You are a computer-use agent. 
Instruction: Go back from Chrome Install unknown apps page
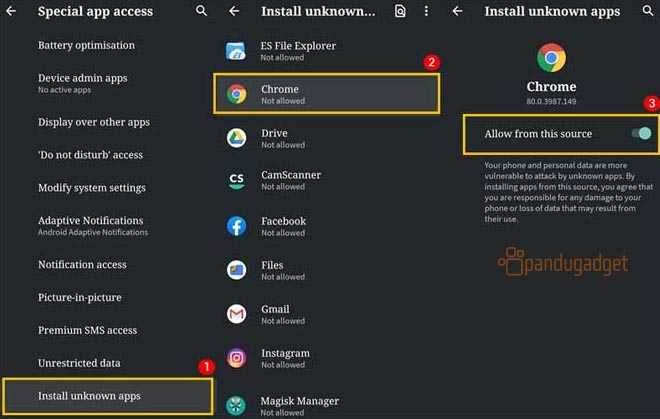[x=457, y=11]
